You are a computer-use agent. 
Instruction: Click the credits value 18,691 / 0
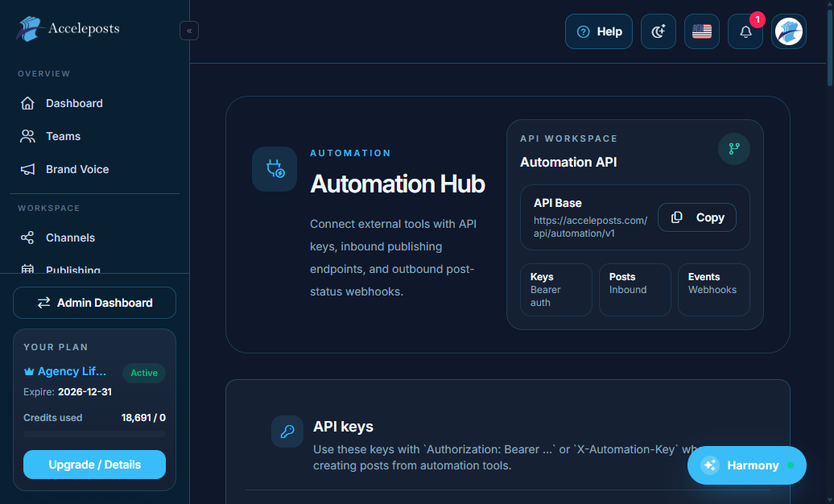[x=143, y=418]
